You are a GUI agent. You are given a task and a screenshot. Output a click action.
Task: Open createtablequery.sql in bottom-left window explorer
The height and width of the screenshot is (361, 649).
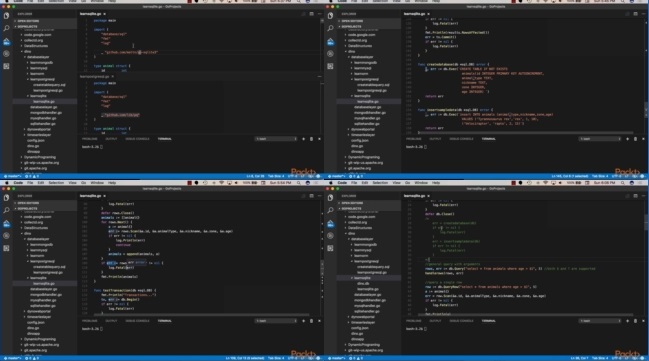click(x=49, y=267)
